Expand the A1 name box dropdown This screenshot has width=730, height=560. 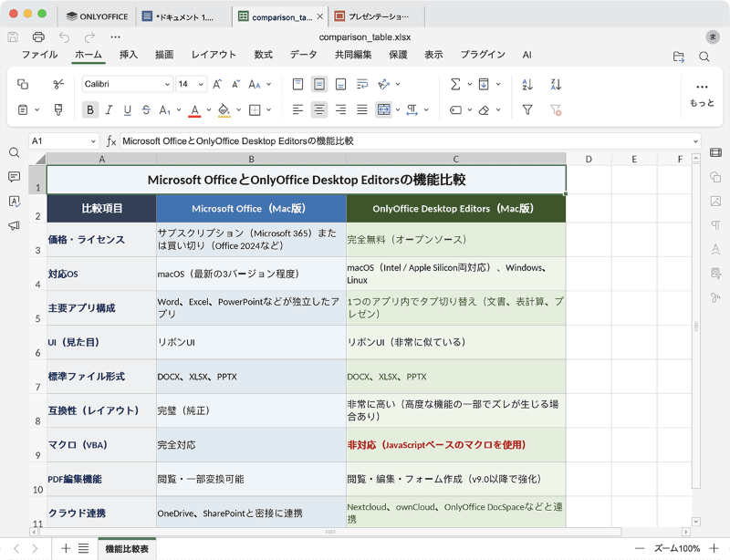93,141
